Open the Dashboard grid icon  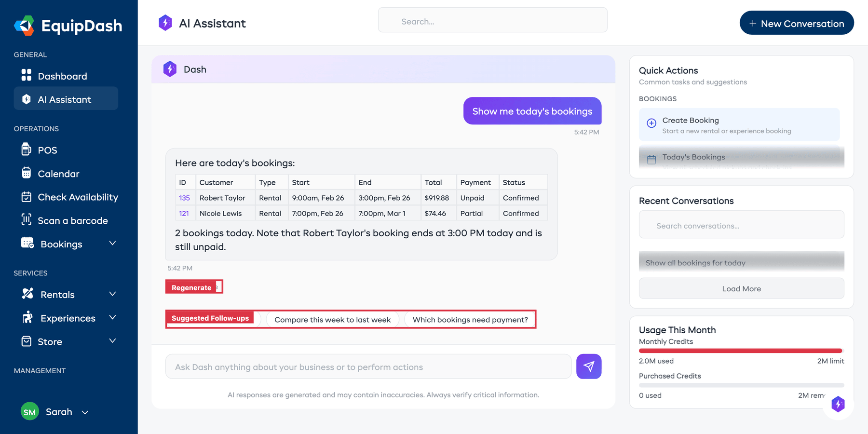27,75
